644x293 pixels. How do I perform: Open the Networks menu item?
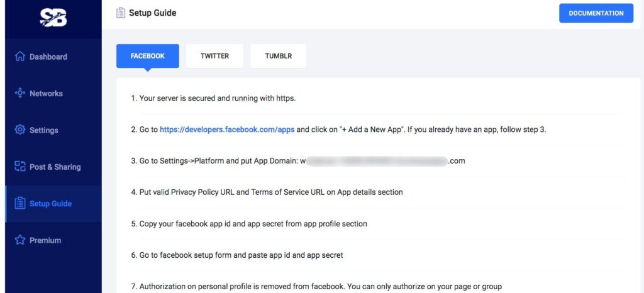point(53,93)
